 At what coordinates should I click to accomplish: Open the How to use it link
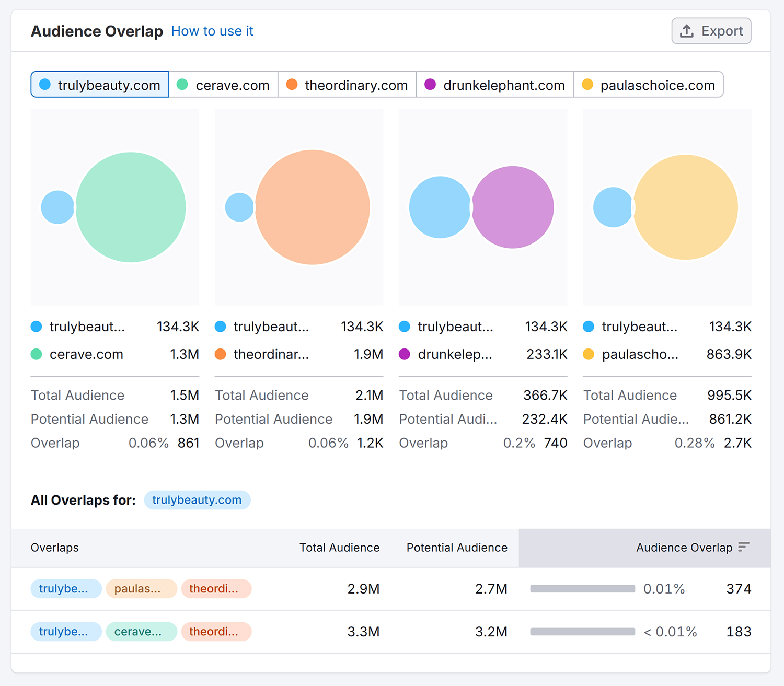coord(212,31)
